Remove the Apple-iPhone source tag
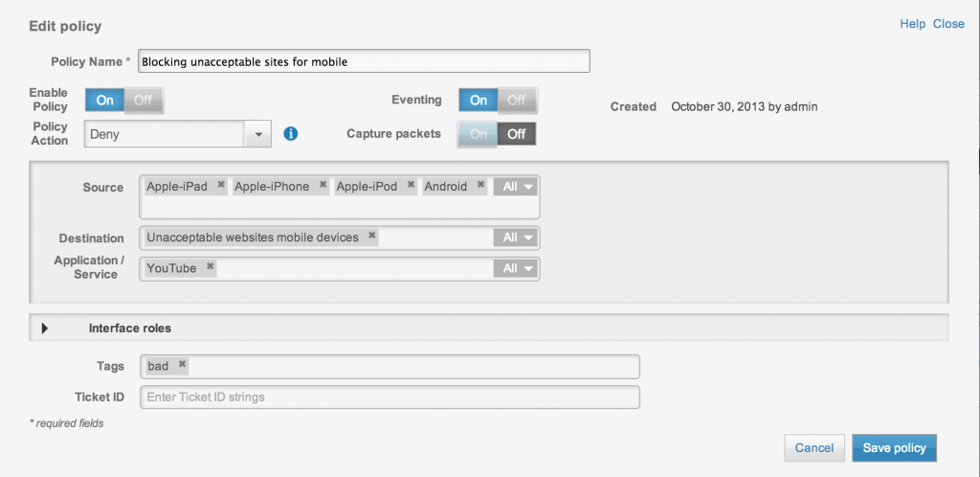 coord(323,186)
